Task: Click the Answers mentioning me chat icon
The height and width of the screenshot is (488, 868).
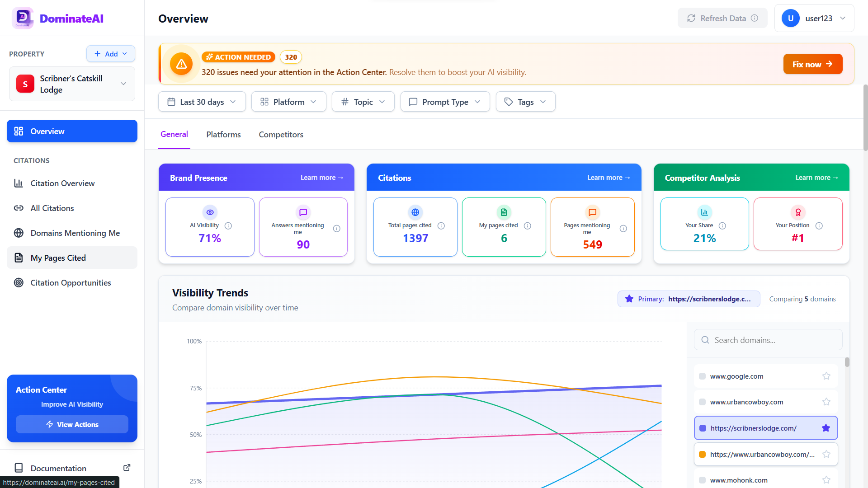Action: tap(303, 212)
